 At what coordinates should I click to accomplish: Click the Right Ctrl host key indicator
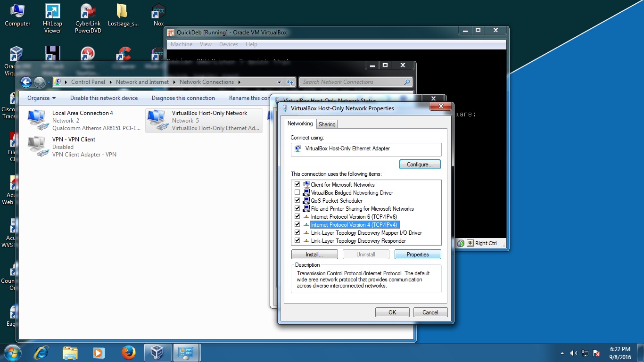click(x=486, y=243)
